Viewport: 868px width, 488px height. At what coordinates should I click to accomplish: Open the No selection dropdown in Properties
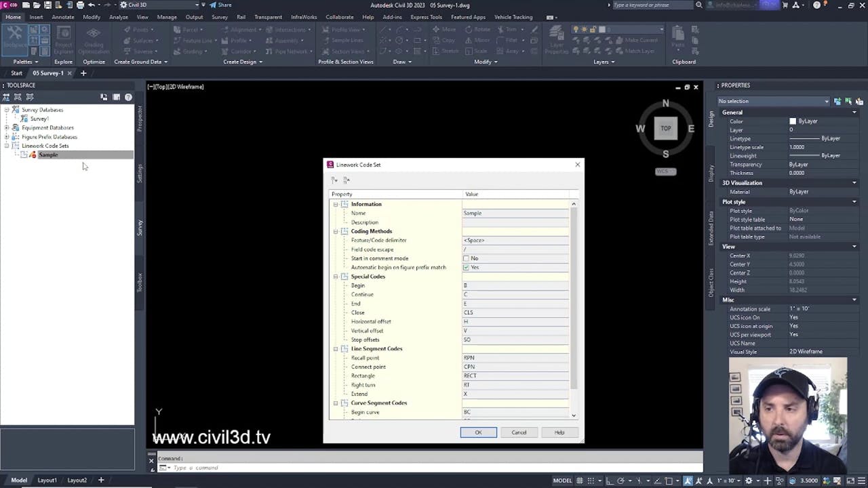click(x=826, y=101)
